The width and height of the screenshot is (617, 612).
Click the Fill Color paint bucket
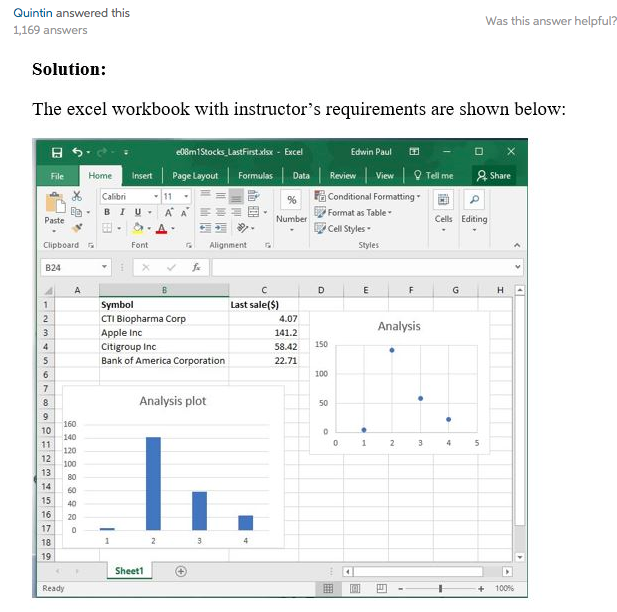coord(138,228)
